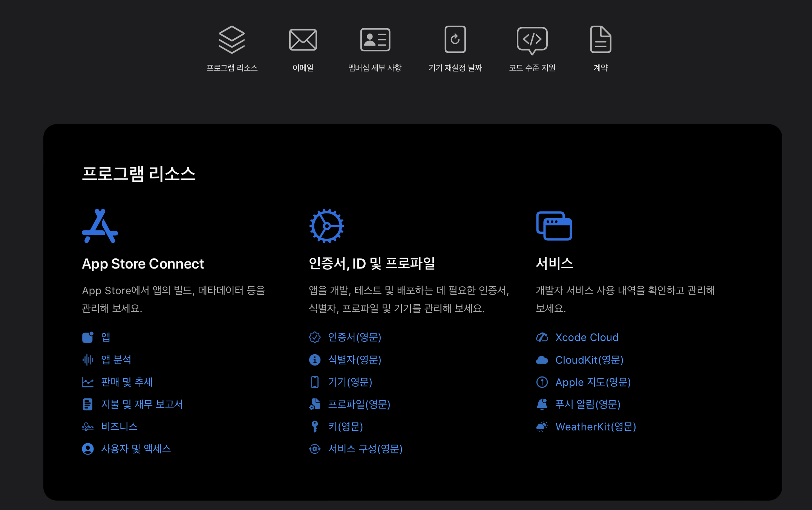Select the 이메일 navigation label

click(303, 68)
